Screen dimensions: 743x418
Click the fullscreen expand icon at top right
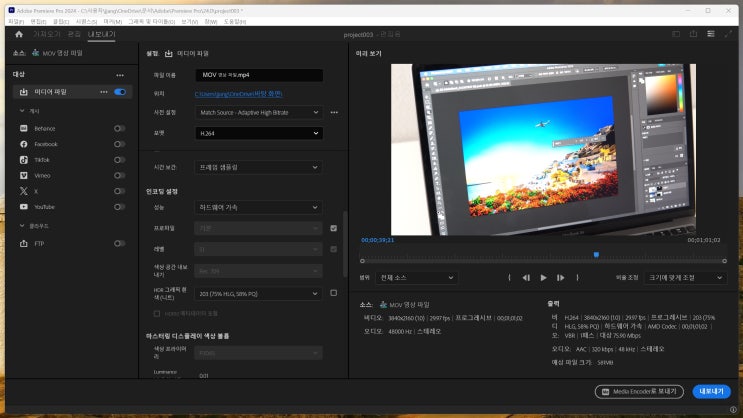coord(727,33)
